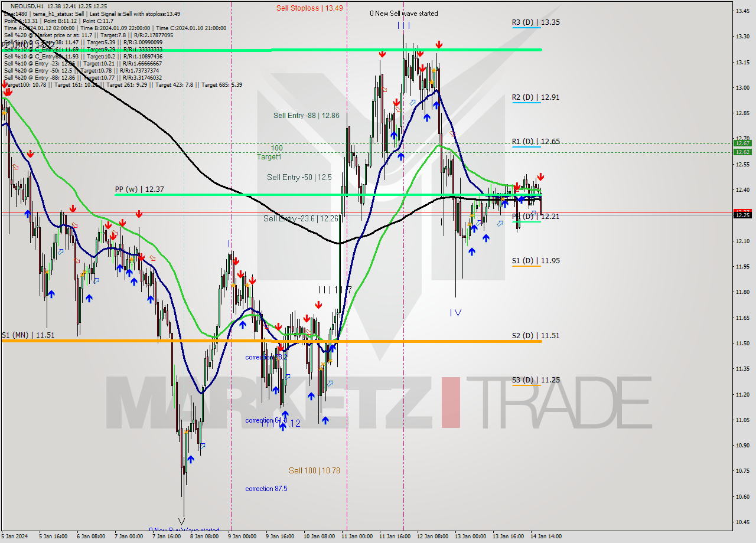756x543 pixels.
Task: Click the '11 Jan 16:00' time axis label
Action: click(395, 537)
